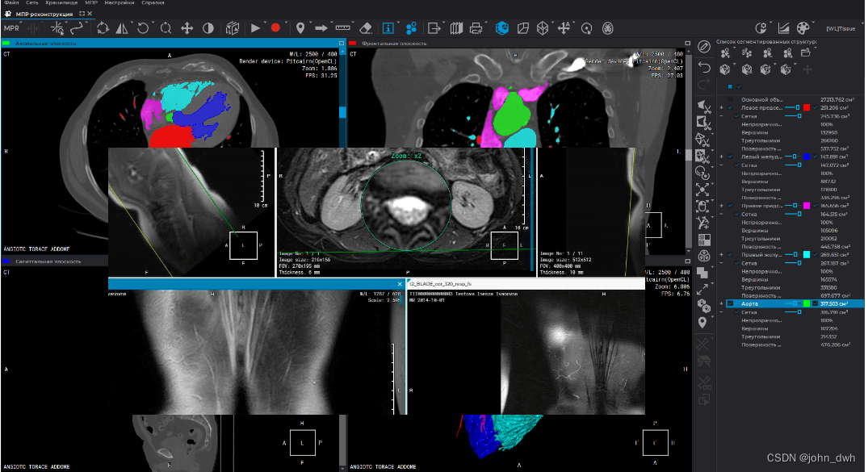Click the green color swatch of Аорта
The image size is (868, 472).
click(x=807, y=304)
